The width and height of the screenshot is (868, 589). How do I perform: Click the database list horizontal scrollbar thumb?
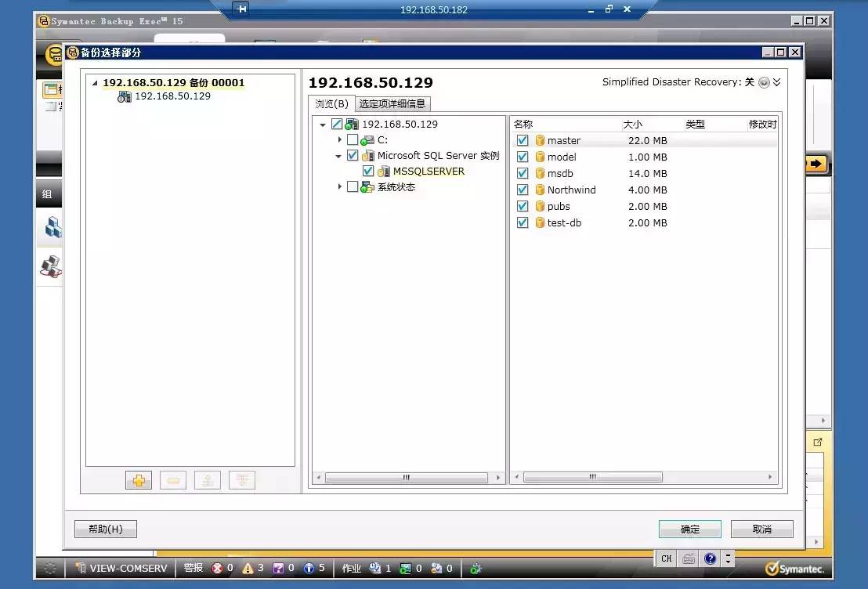pyautogui.click(x=593, y=477)
